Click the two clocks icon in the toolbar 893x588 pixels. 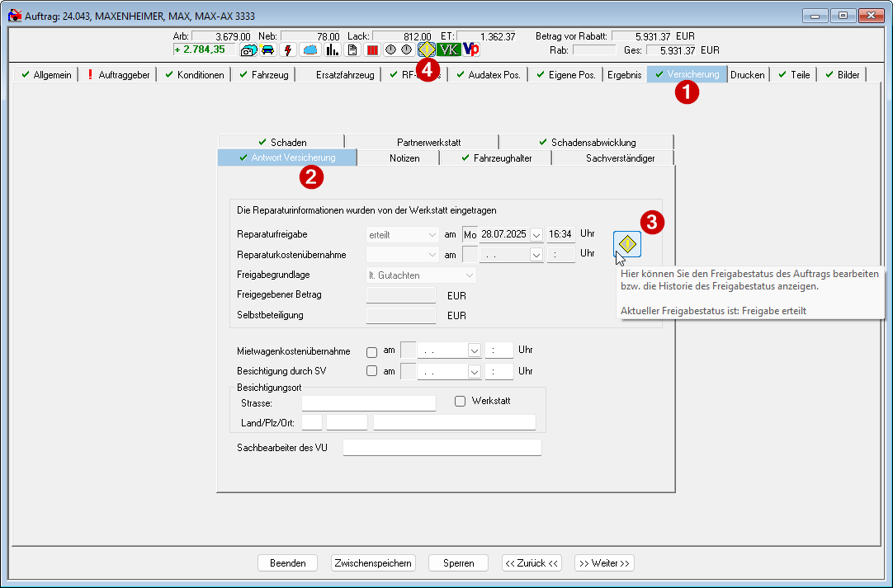coord(399,50)
